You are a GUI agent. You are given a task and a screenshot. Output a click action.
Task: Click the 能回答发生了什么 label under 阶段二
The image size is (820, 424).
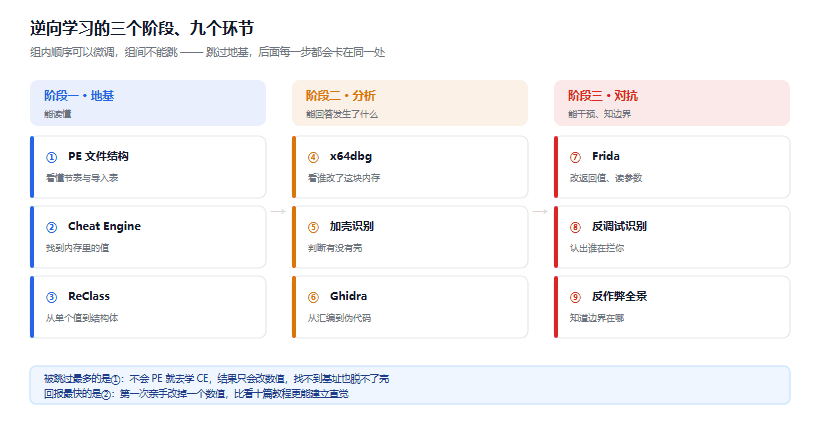(342, 114)
